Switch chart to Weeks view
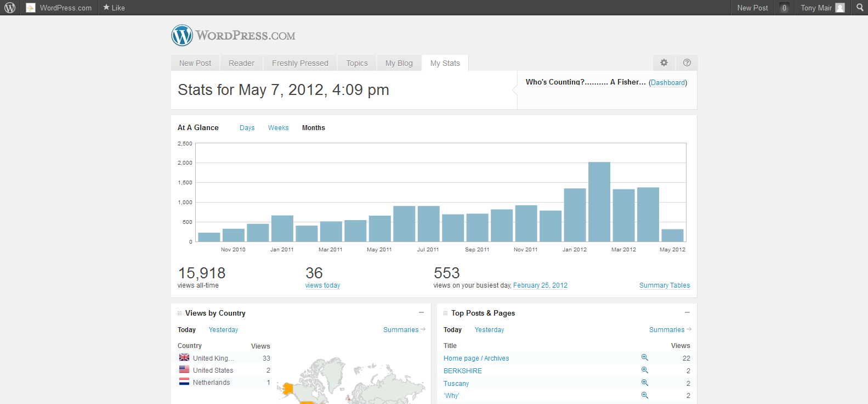 278,128
